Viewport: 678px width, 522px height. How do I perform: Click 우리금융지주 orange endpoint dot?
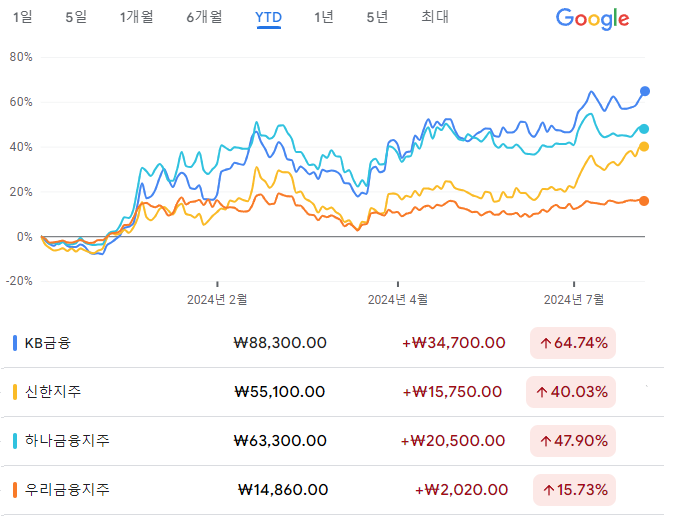point(644,201)
